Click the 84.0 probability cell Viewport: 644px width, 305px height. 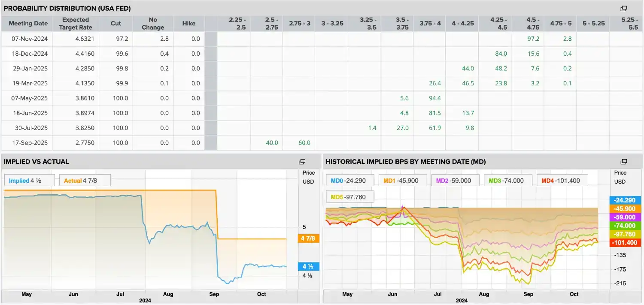(501, 54)
